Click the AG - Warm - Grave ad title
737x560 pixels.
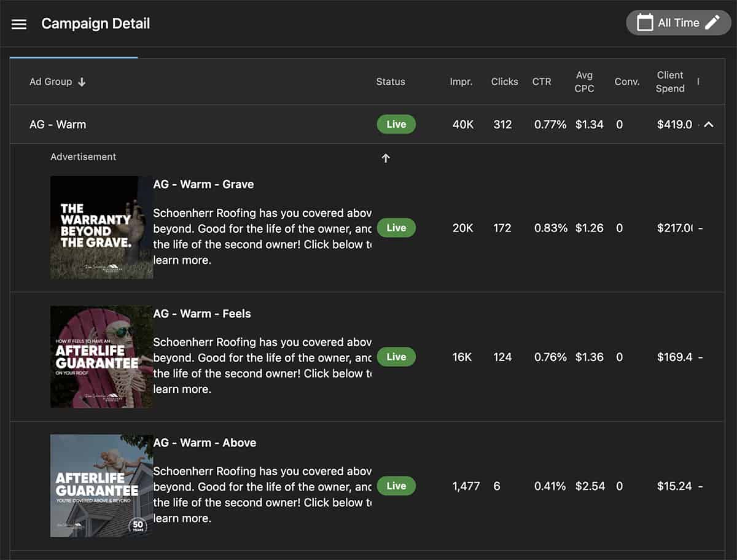point(203,184)
